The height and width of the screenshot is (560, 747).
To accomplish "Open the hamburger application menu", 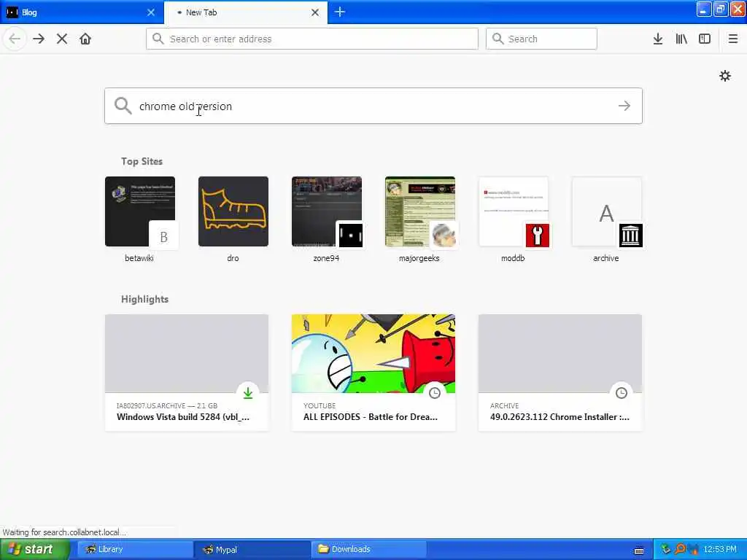I will click(x=732, y=39).
